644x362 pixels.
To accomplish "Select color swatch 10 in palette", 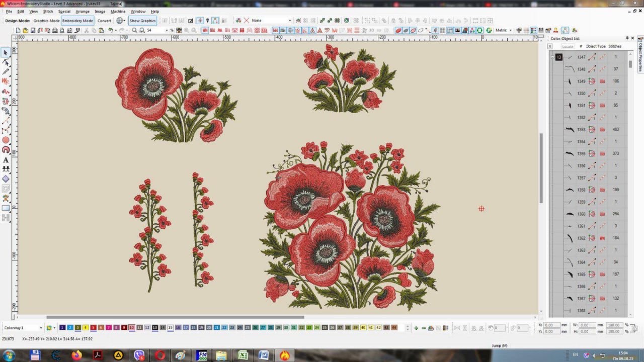I will (131, 328).
